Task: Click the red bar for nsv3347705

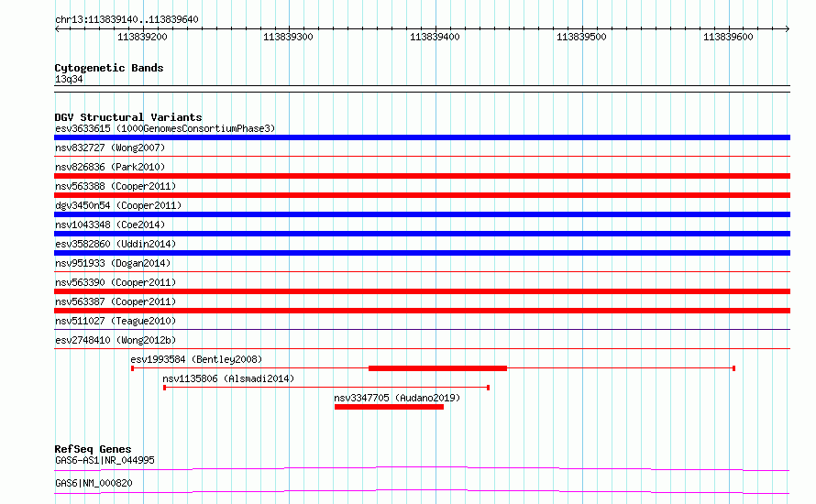Action: [389, 407]
